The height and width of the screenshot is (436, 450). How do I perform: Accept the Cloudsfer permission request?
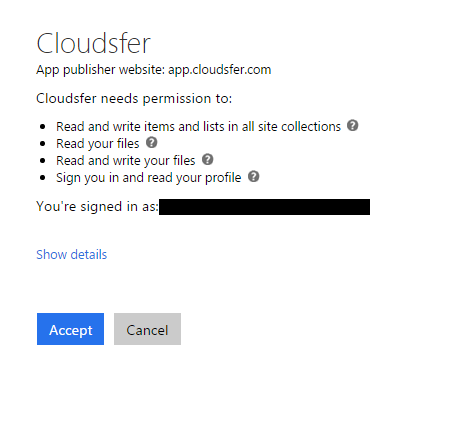(70, 329)
